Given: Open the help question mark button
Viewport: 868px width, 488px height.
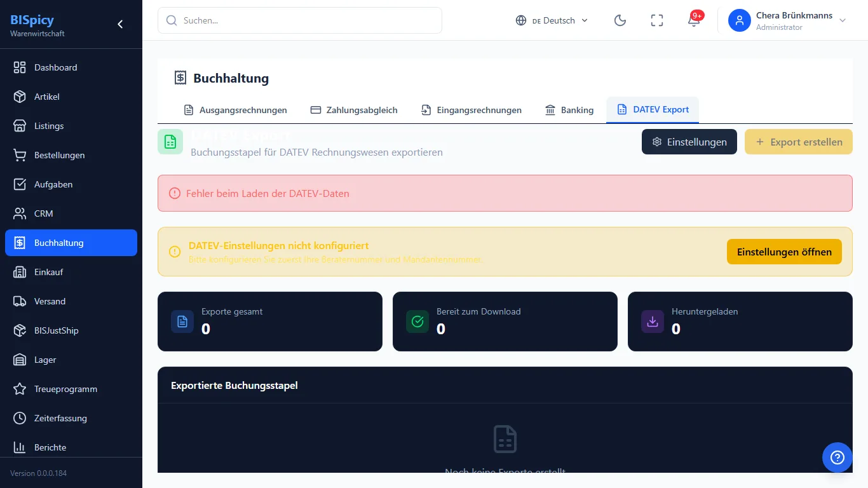Looking at the screenshot, I should coord(837,457).
